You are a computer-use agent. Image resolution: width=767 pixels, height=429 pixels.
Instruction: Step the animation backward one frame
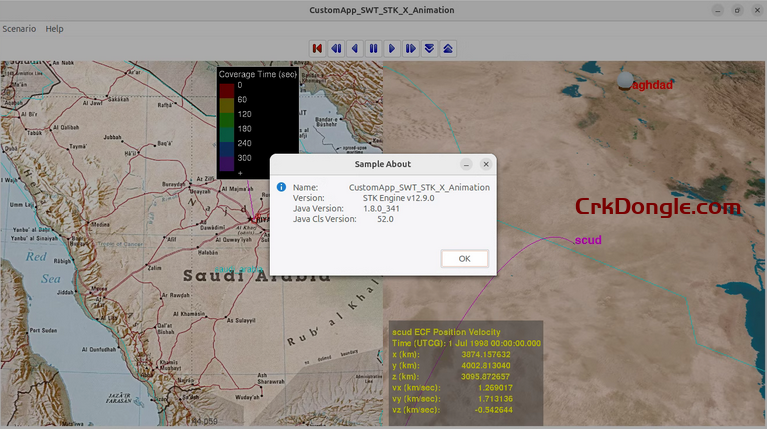pos(336,47)
